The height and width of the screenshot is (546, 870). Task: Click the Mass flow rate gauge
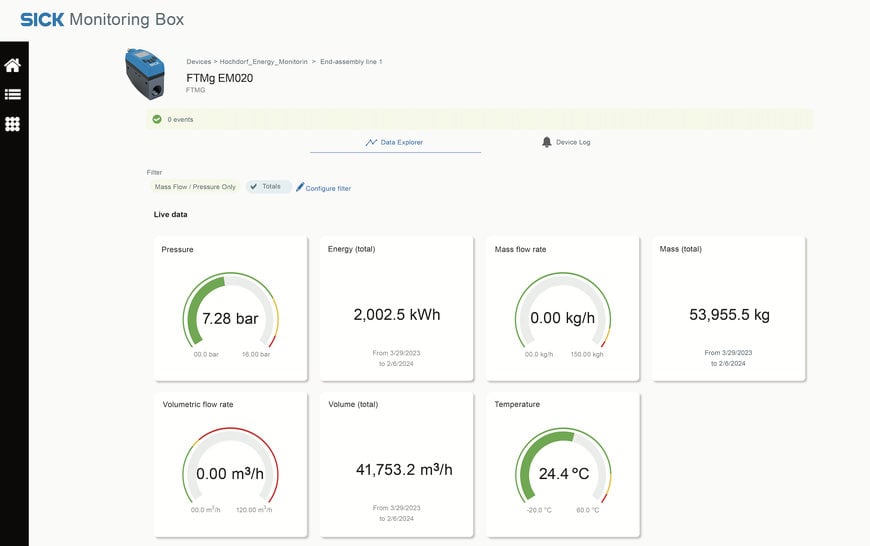click(x=563, y=311)
